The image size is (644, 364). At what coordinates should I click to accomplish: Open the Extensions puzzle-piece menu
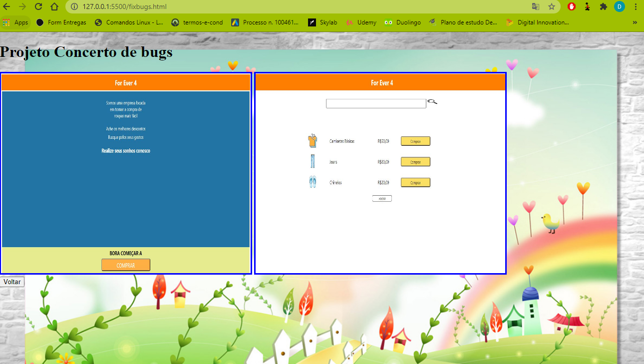click(x=604, y=6)
